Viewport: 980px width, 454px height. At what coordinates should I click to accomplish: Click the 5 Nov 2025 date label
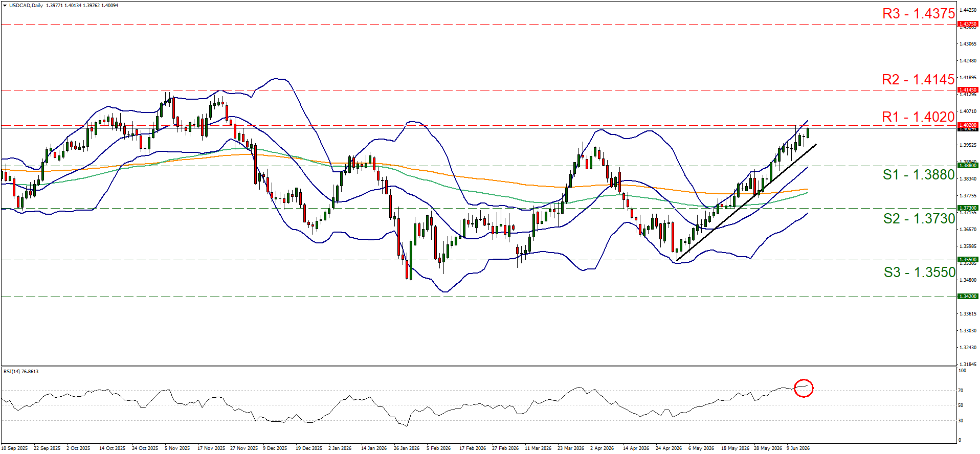tap(177, 448)
